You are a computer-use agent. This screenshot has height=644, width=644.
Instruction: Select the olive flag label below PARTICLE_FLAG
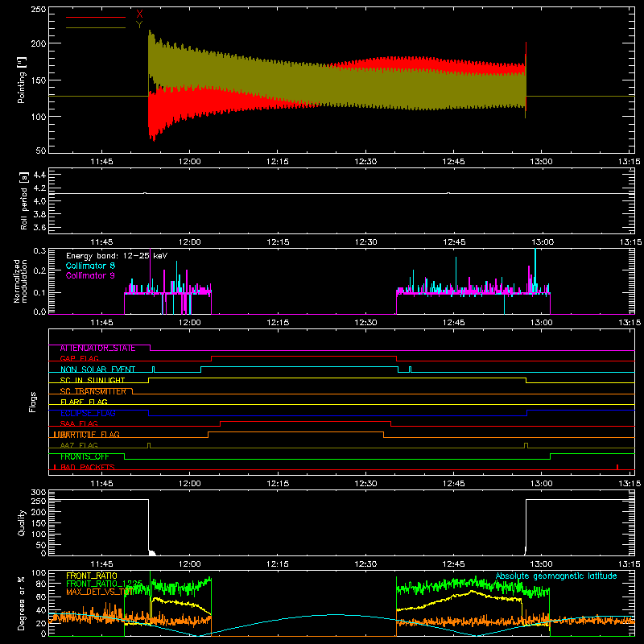[79, 446]
